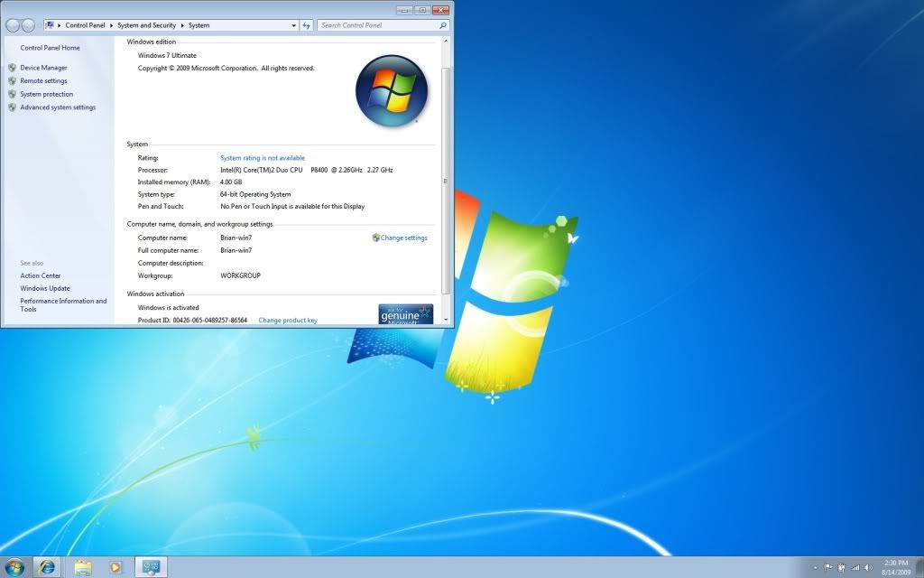Expand arrow after Control Panel breadcrumb
The image size is (924, 578).
click(x=111, y=25)
